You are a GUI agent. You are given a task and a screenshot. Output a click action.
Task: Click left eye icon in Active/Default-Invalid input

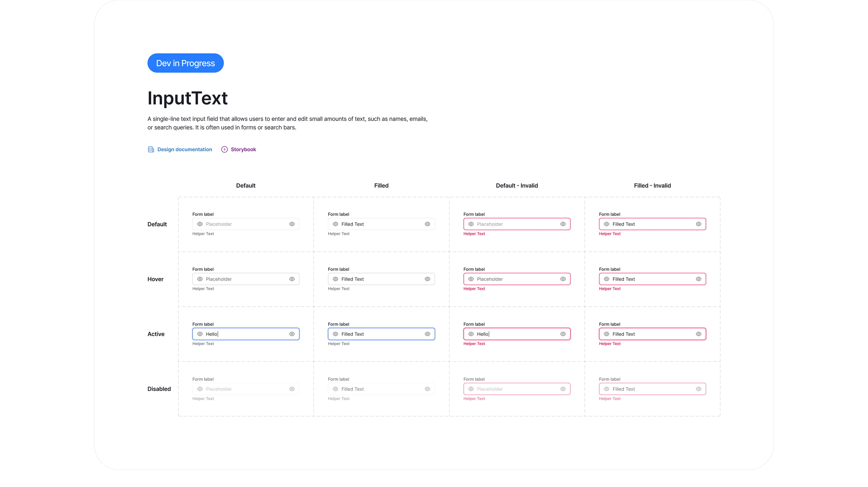[x=471, y=334]
